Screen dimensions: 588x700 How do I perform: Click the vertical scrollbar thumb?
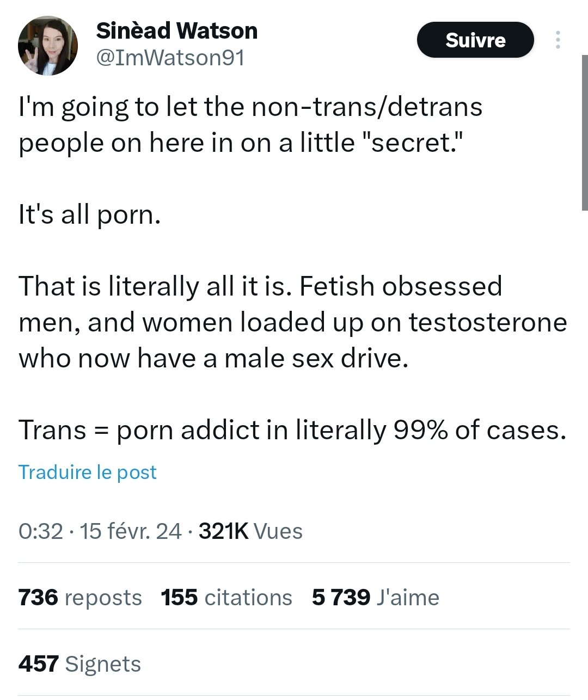pyautogui.click(x=585, y=132)
